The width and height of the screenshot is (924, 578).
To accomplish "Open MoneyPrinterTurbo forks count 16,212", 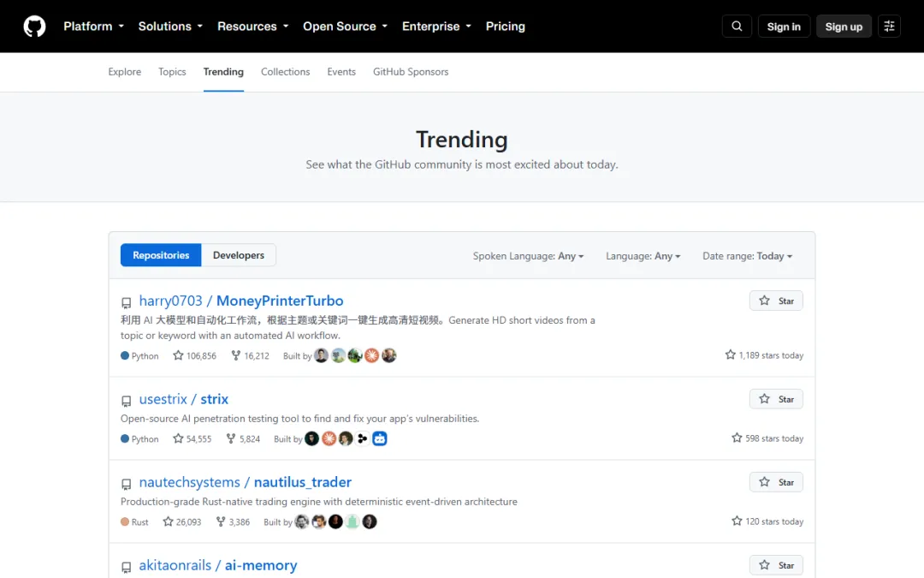I will (x=250, y=355).
